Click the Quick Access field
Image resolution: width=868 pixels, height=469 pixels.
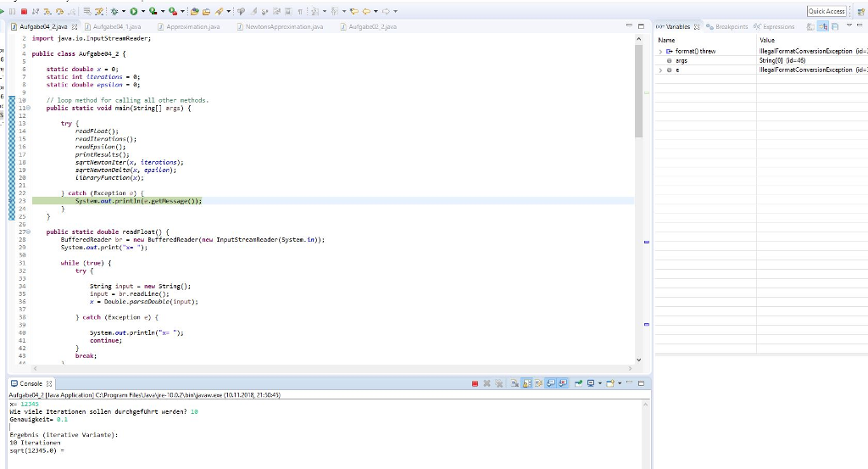point(826,11)
